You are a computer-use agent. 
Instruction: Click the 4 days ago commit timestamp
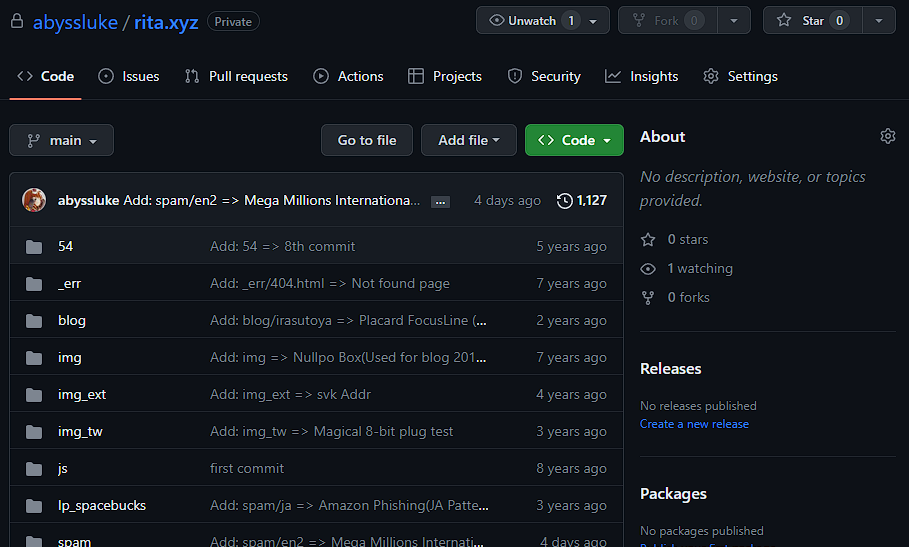coord(507,200)
